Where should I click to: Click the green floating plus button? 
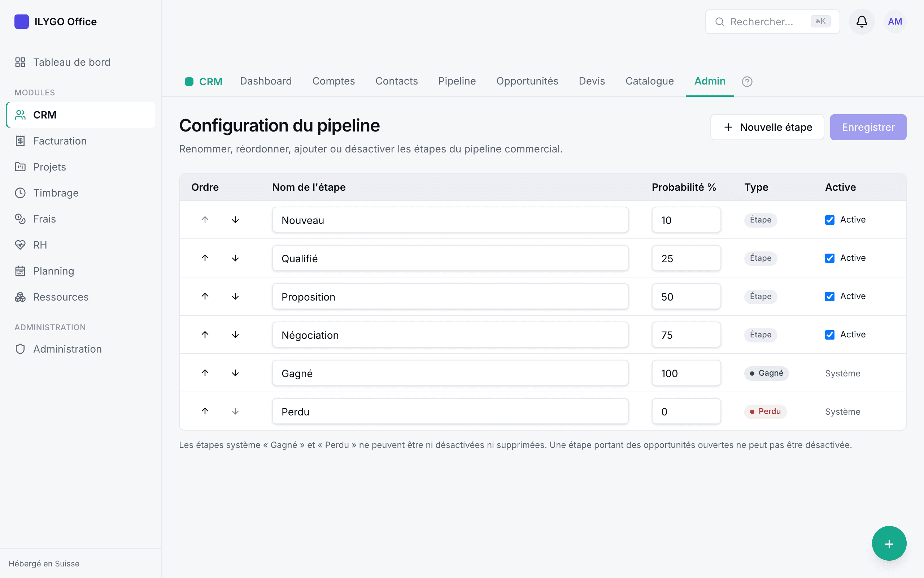(x=889, y=543)
